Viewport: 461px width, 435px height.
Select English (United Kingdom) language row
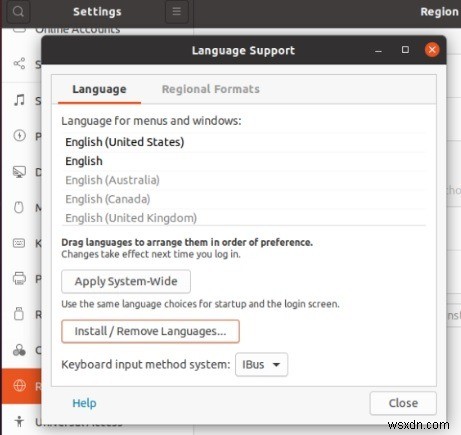click(x=244, y=217)
